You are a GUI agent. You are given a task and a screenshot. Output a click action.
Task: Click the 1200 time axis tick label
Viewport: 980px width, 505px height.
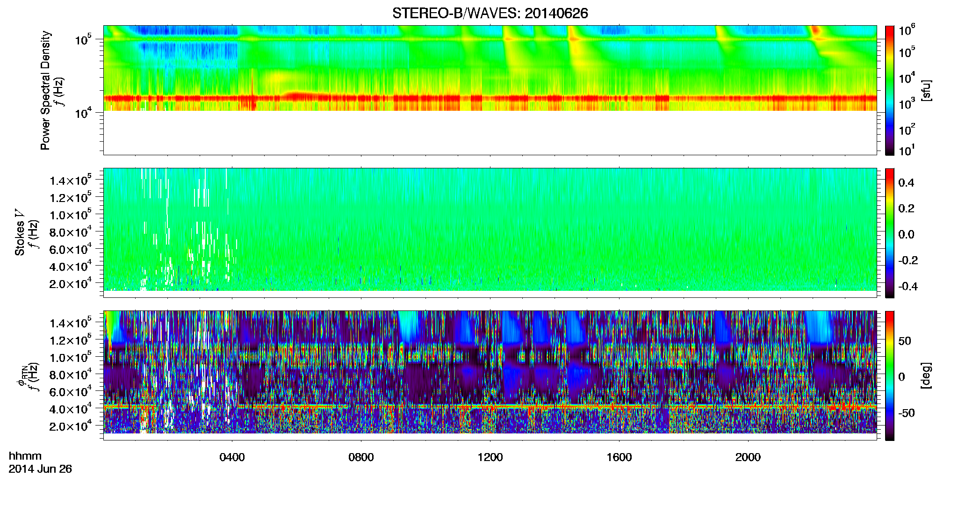tap(490, 457)
